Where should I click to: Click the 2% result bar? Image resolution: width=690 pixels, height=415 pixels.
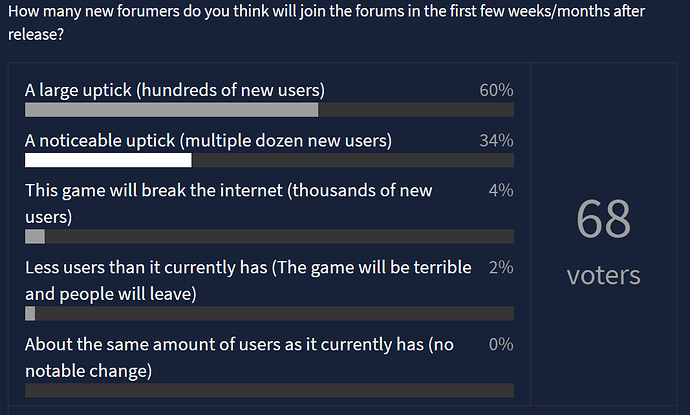[30, 313]
